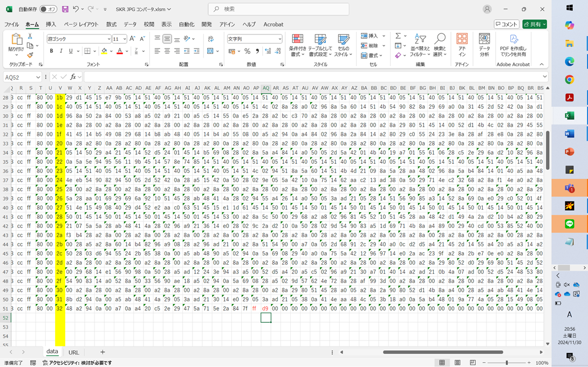Click the Comments button
This screenshot has height=367, width=588.
pos(507,24)
